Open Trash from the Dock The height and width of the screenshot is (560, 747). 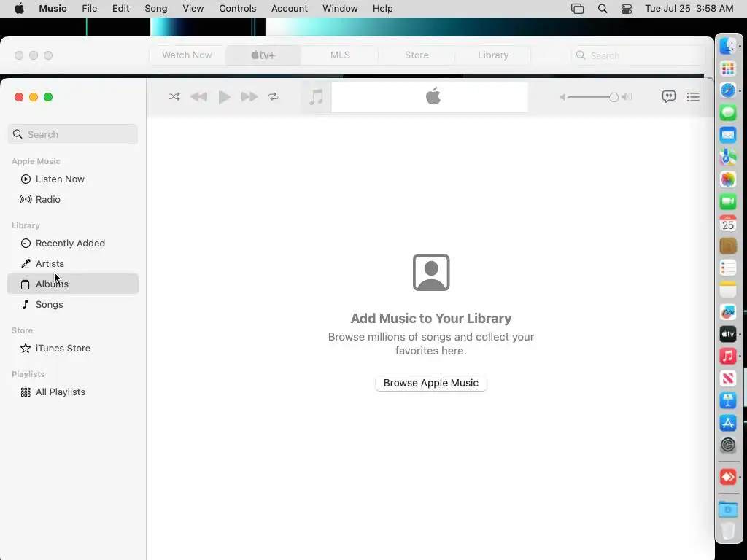click(728, 531)
